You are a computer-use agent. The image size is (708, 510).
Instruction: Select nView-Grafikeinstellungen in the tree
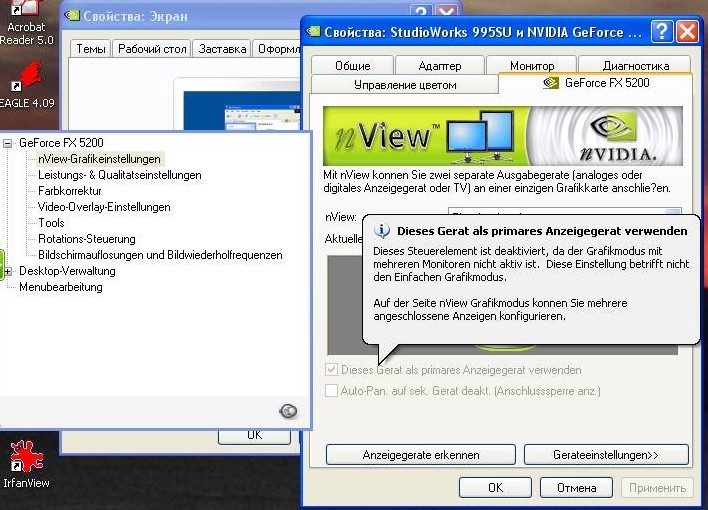(x=99, y=159)
